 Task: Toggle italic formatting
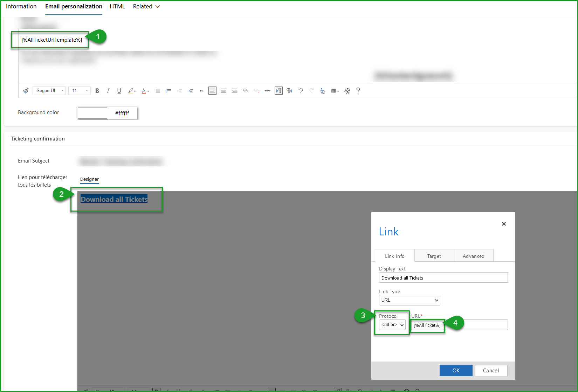coord(108,90)
